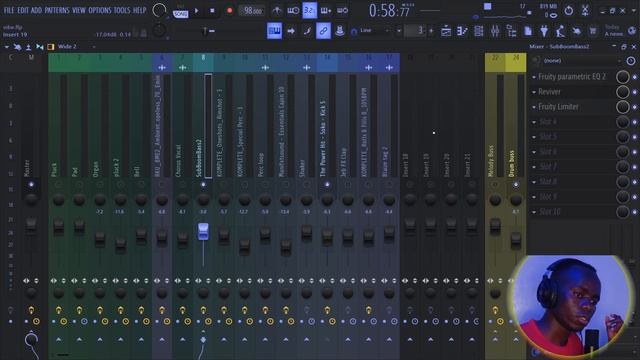Mute the SubBoomBass2 mixer track

(203, 185)
